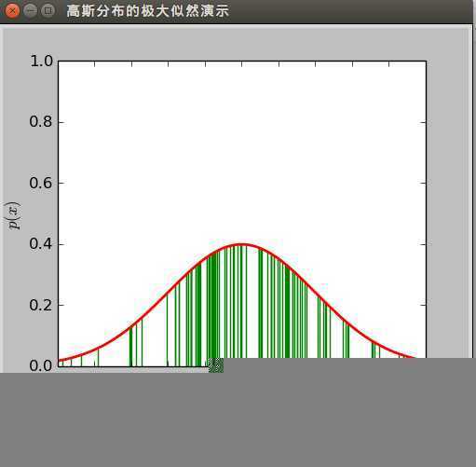Click the peak of the red Gaussian curve
The image size is (476, 467).
(242, 244)
